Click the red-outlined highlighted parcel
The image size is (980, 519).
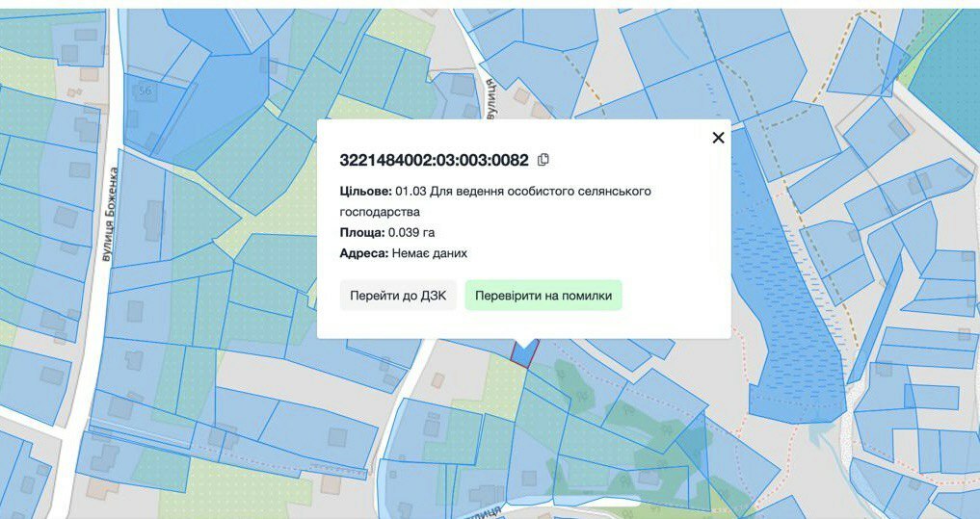[523, 353]
